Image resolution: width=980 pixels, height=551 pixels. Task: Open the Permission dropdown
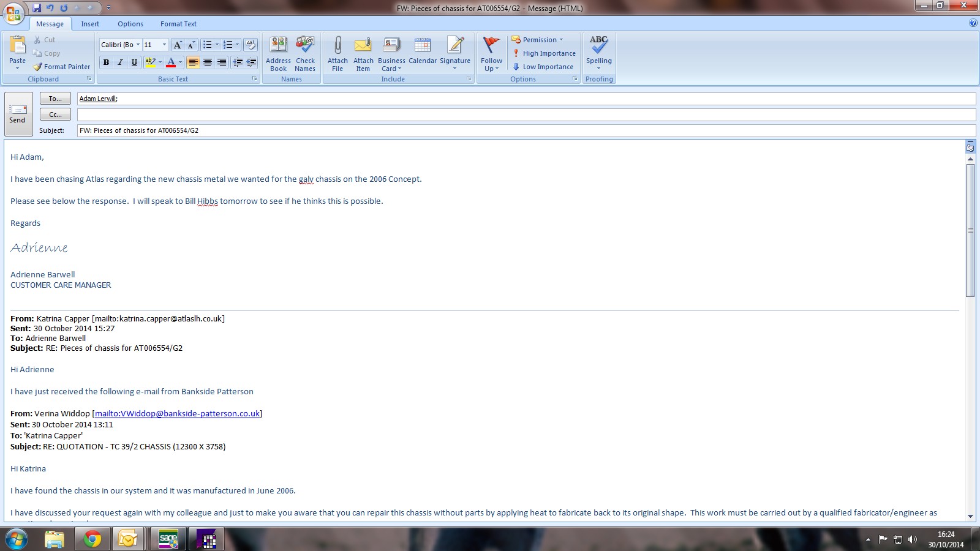tap(538, 40)
